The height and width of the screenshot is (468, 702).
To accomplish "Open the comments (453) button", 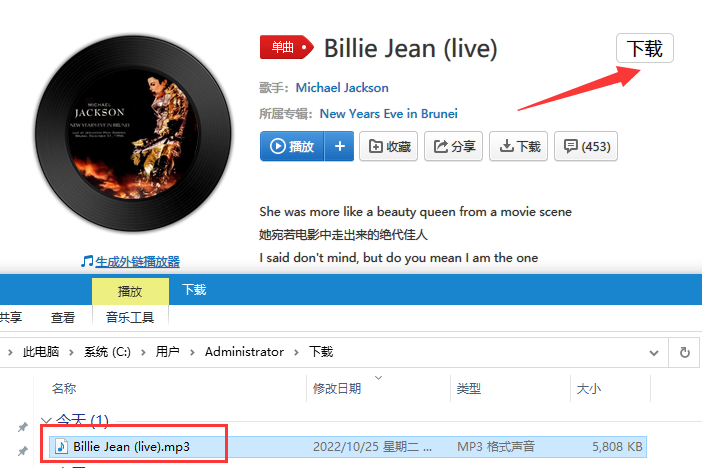I will [x=586, y=146].
